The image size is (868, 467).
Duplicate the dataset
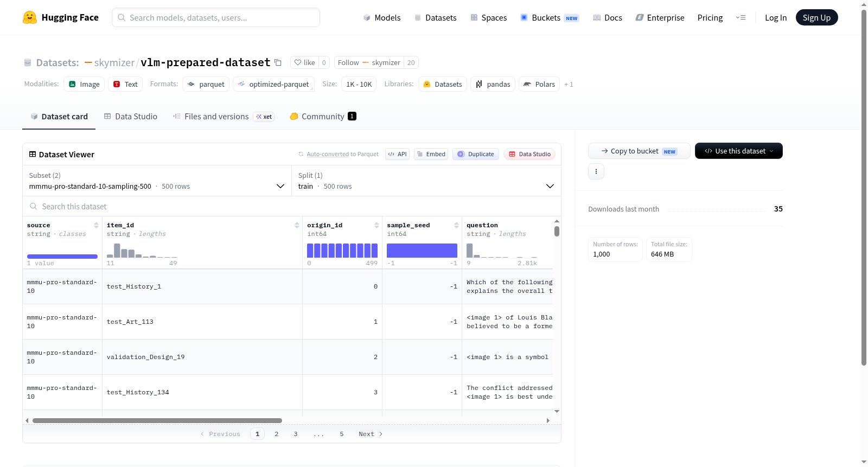(475, 154)
